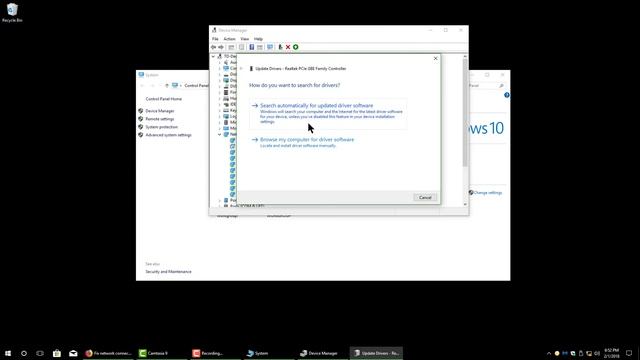Open Task View from taskbar

[x=40, y=353]
